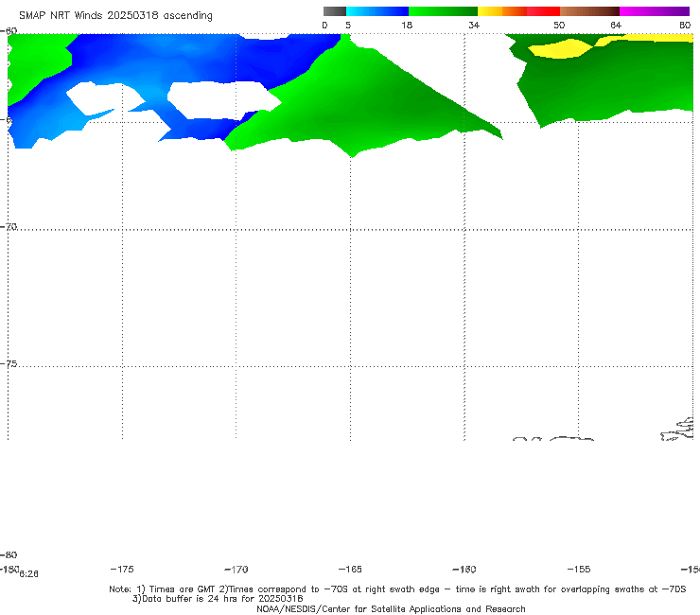Click the red segment of the color bar
Screen dimensions: 700x615
point(543,11)
